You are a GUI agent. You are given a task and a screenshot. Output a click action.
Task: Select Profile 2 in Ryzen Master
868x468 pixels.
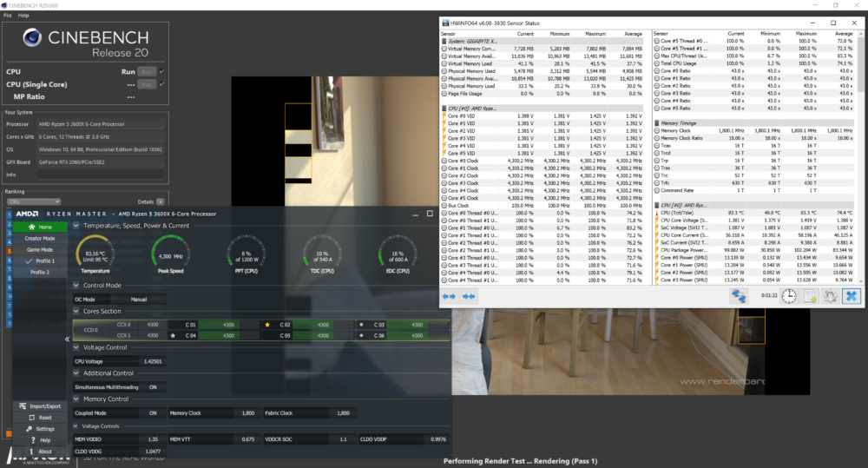coord(40,273)
